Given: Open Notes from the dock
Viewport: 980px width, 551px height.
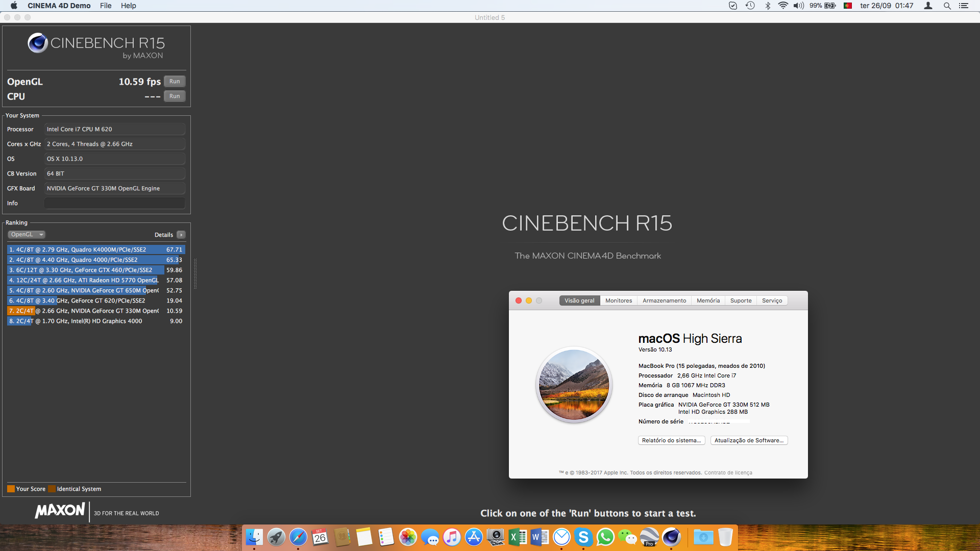Looking at the screenshot, I should tap(364, 537).
